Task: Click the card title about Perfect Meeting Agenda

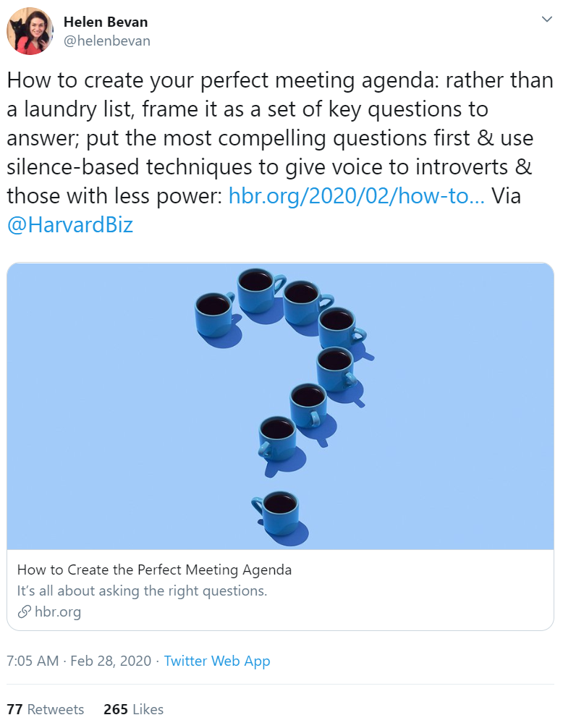Action: [154, 570]
